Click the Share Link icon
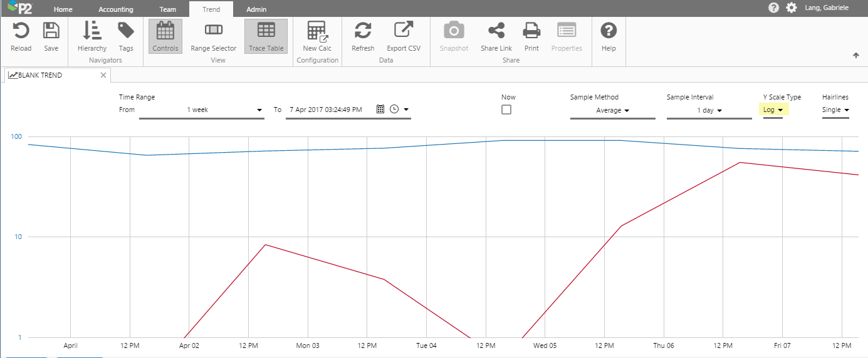The image size is (868, 358). click(x=496, y=36)
